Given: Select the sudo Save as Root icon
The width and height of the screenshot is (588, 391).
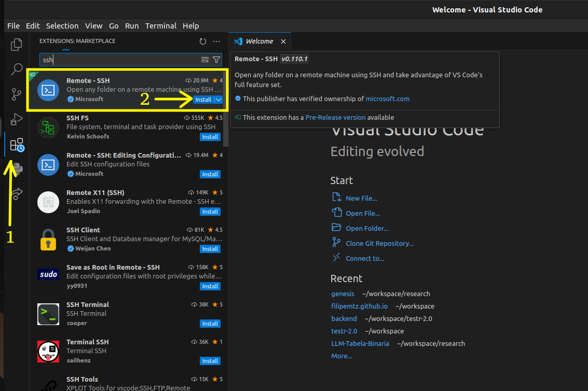Looking at the screenshot, I should pyautogui.click(x=48, y=274).
